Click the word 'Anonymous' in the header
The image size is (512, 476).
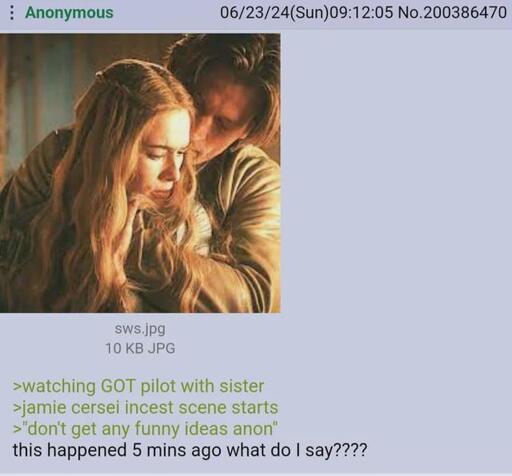[x=69, y=13]
